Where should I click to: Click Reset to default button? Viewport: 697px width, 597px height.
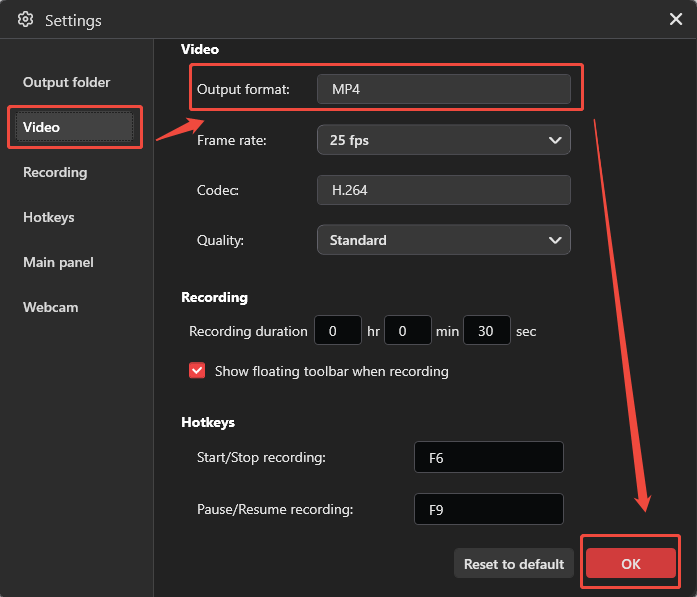514,564
